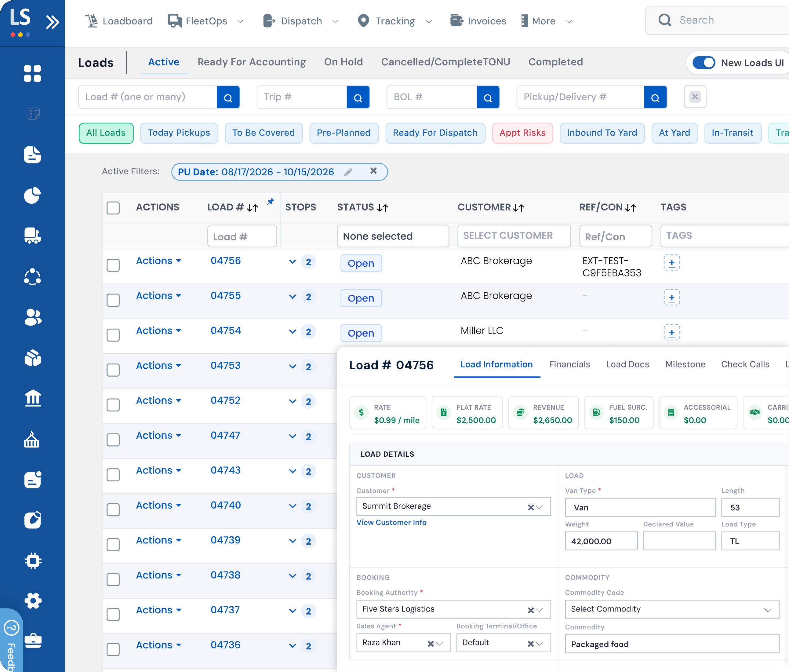The height and width of the screenshot is (672, 789).
Task: Click the Load # search magnifier button
Action: click(x=228, y=97)
